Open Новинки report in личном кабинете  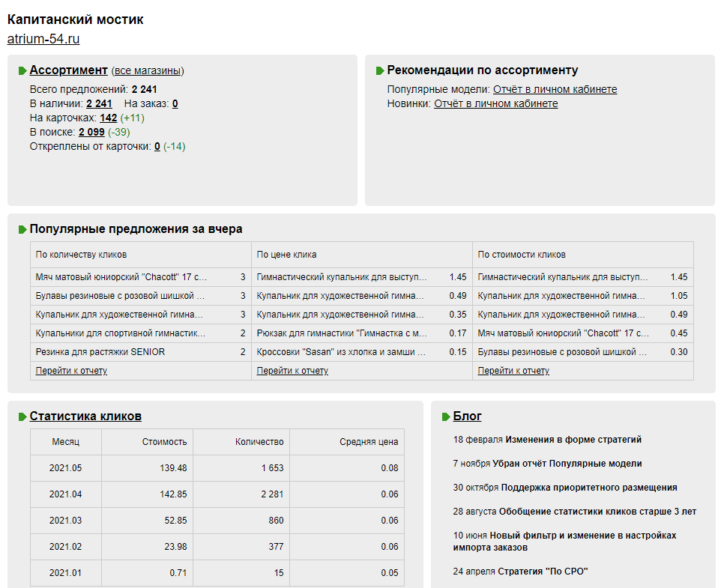coord(495,104)
